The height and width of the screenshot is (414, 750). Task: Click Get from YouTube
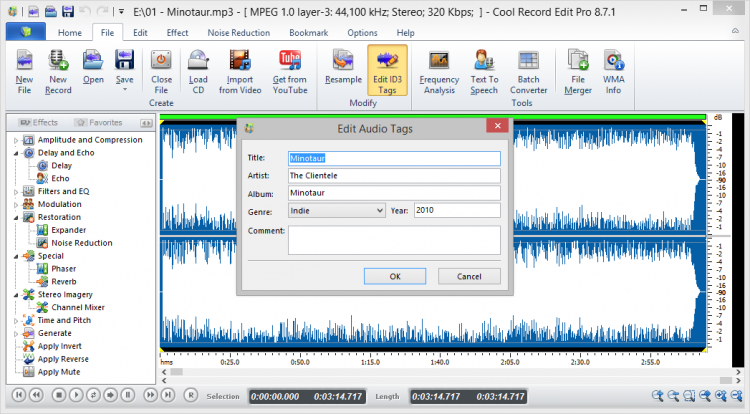[x=290, y=73]
